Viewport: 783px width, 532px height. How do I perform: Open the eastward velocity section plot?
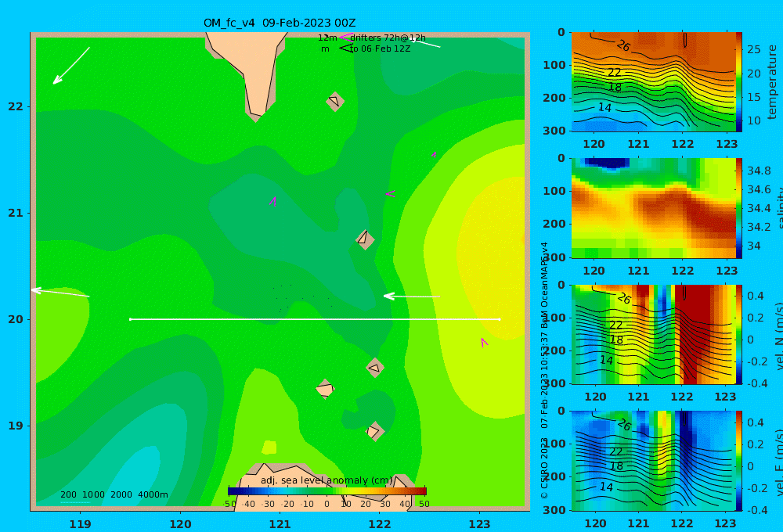tap(653, 461)
